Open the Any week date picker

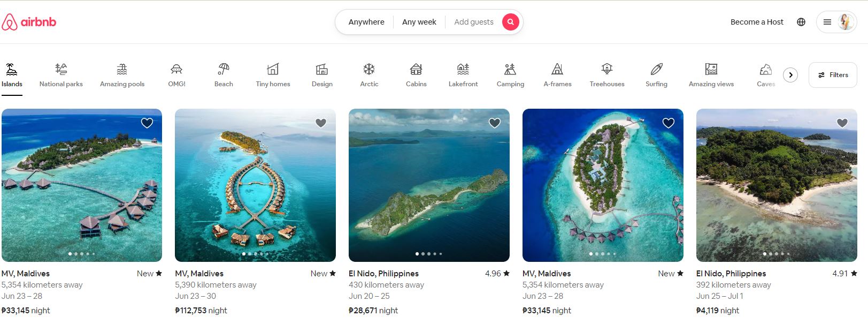419,22
